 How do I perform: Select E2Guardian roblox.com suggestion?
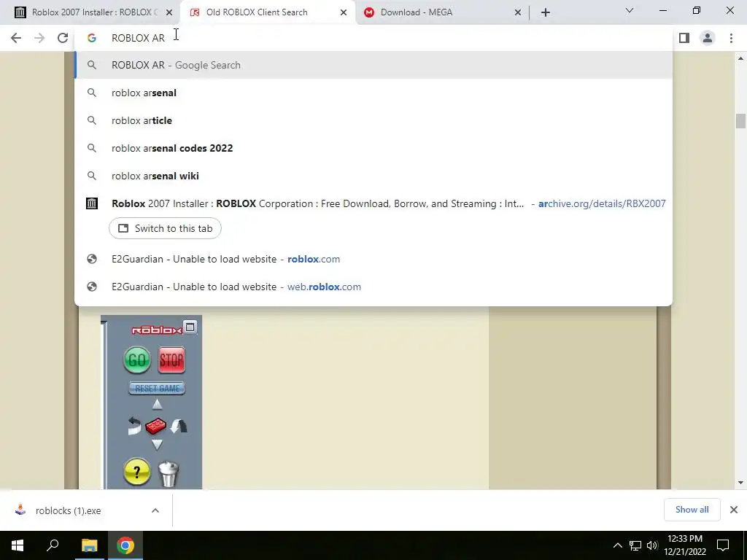point(373,259)
